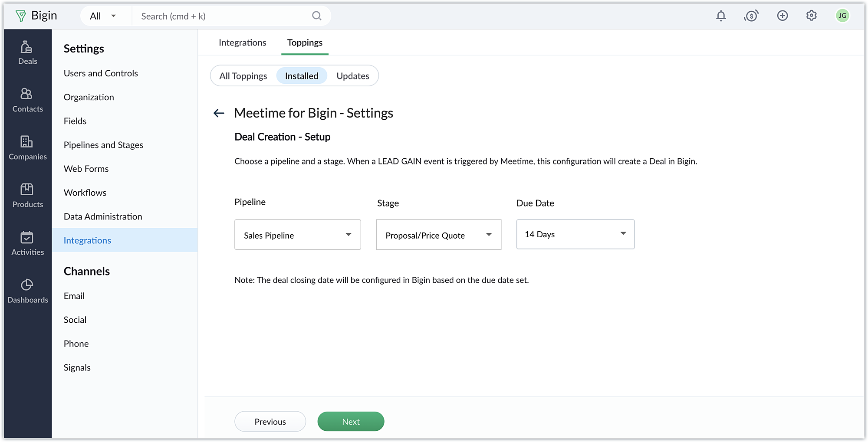868x442 pixels.
Task: Click the Bigin logo
Action: (36, 16)
